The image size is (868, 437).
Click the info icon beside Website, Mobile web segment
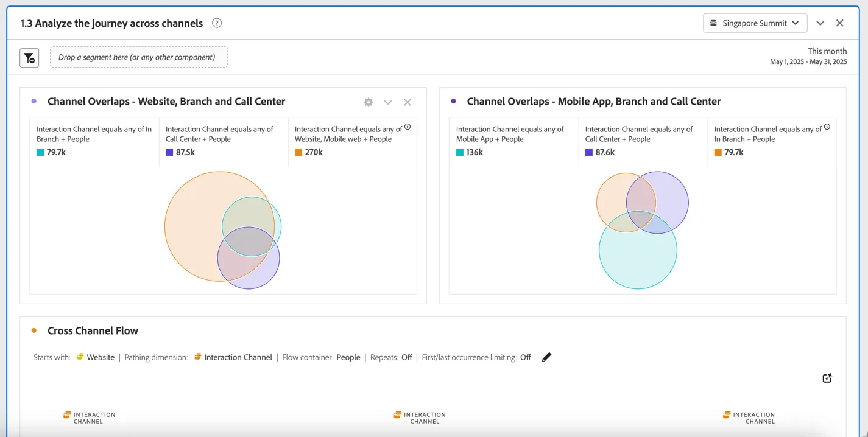point(408,127)
